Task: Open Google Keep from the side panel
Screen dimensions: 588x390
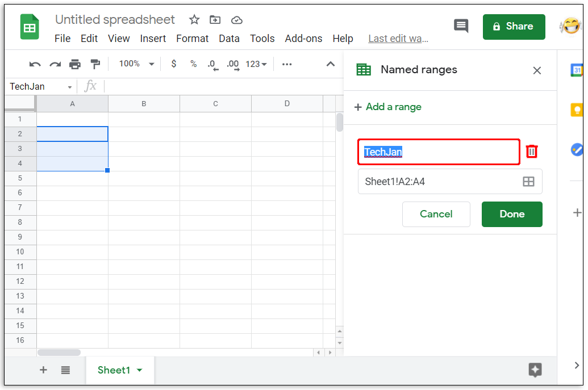Action: point(577,110)
